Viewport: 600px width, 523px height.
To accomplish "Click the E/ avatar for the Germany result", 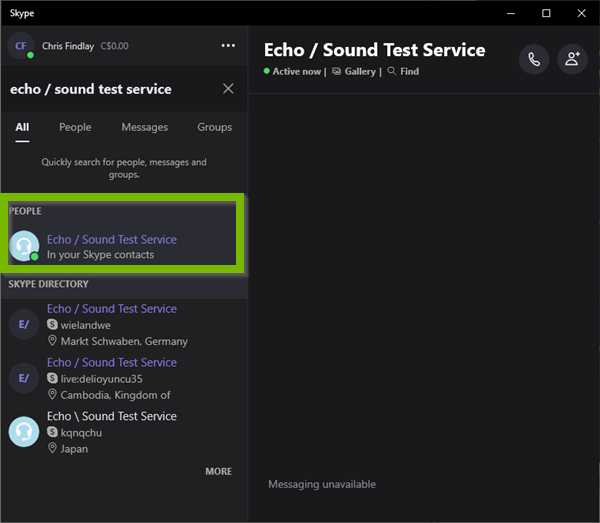I will [24, 324].
